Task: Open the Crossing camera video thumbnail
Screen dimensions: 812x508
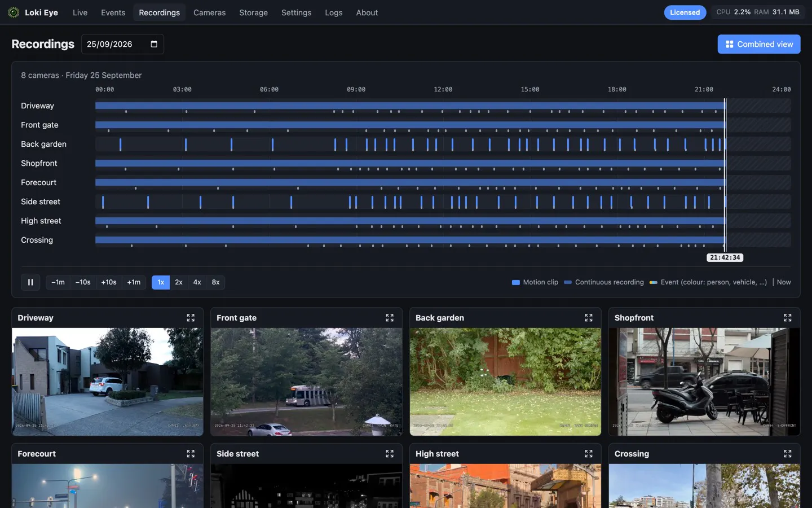Action: click(x=705, y=486)
